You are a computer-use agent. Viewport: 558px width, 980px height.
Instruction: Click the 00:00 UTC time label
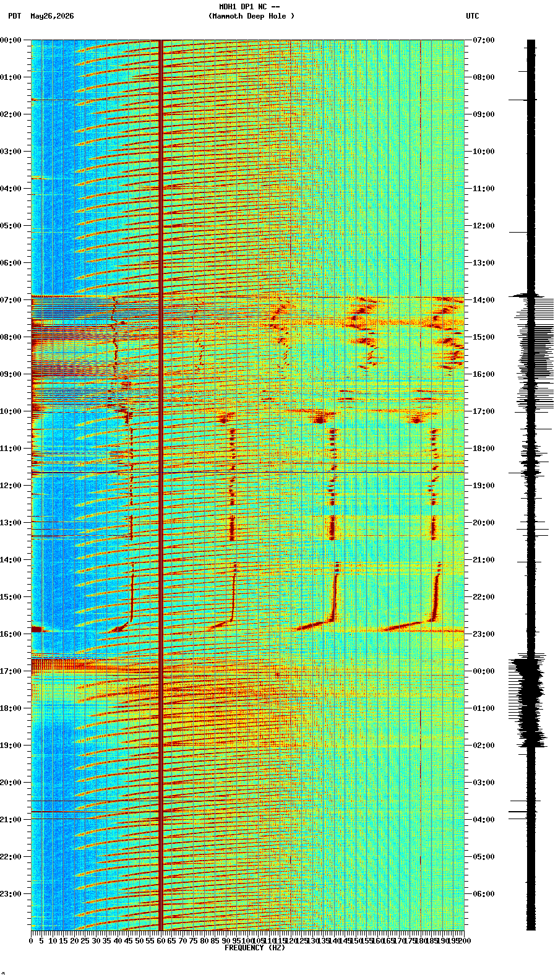tap(483, 671)
